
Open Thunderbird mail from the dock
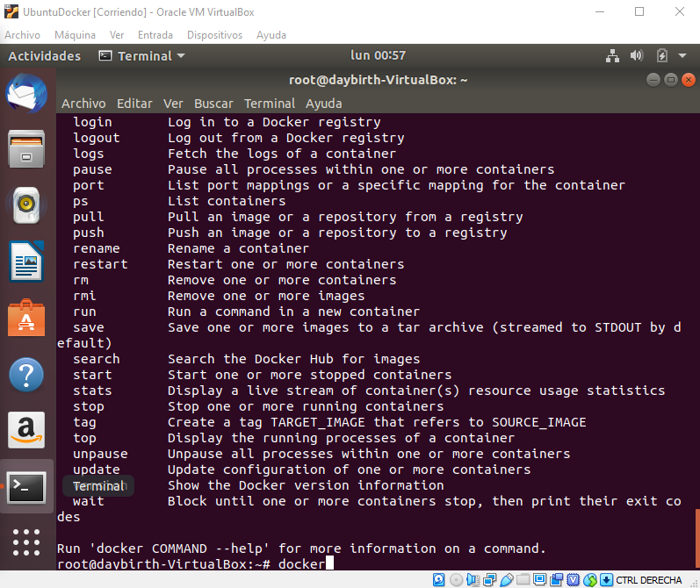click(27, 95)
